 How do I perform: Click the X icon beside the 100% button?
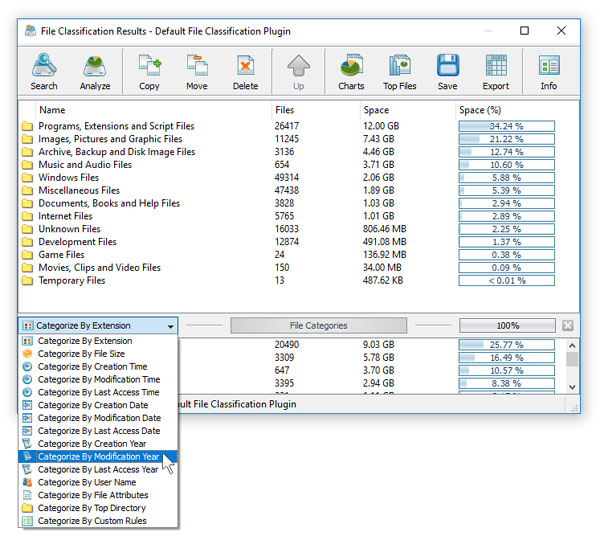(x=568, y=326)
